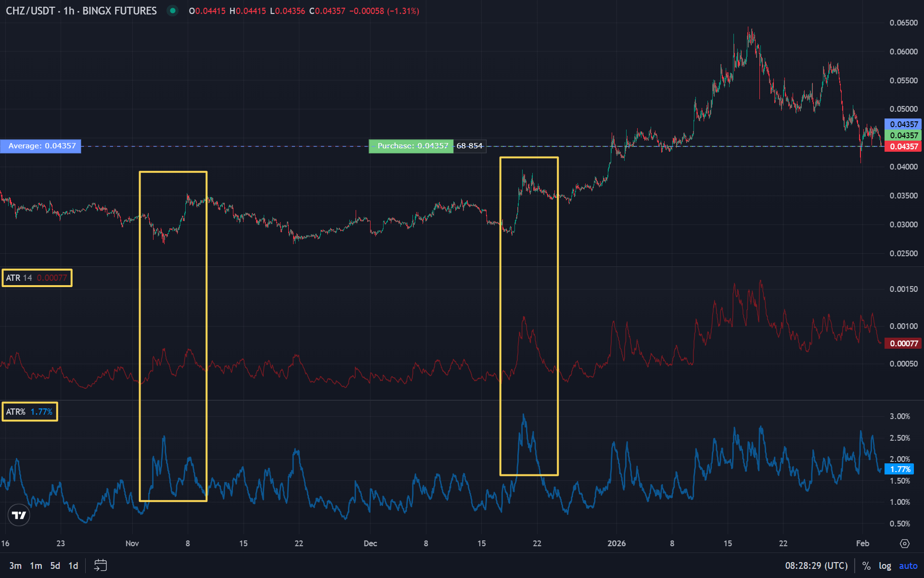Select the ATR% indicator label
Viewport: 924px width, 578px height.
(29, 411)
